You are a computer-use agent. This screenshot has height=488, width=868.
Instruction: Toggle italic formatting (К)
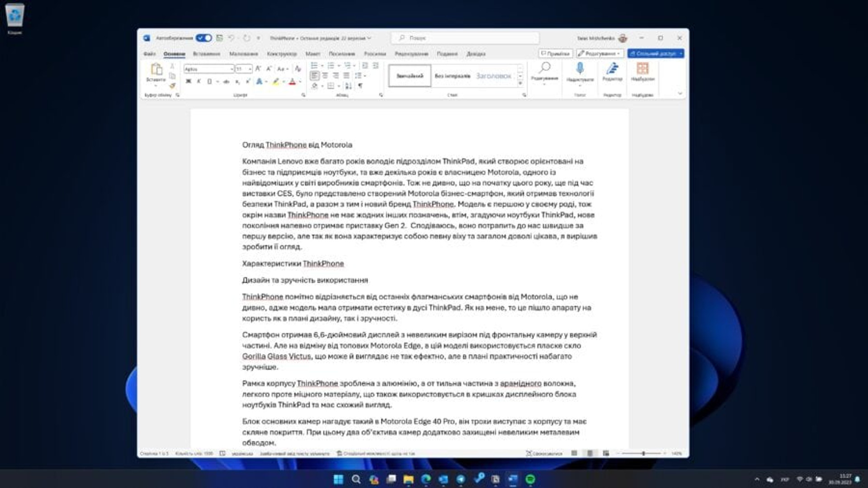click(198, 82)
